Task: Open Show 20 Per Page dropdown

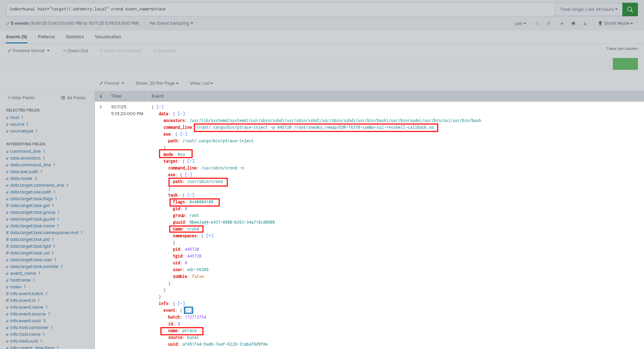Action: click(157, 83)
